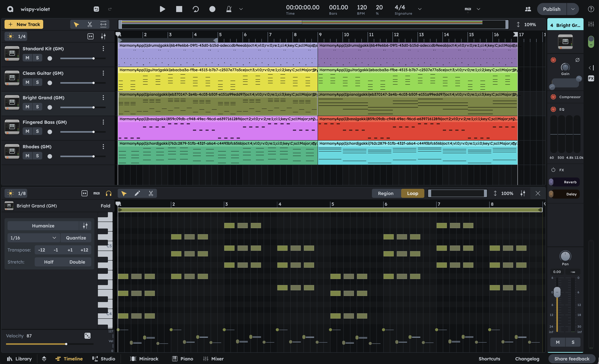
Task: Stop playback with the Stop button
Action: [179, 9]
